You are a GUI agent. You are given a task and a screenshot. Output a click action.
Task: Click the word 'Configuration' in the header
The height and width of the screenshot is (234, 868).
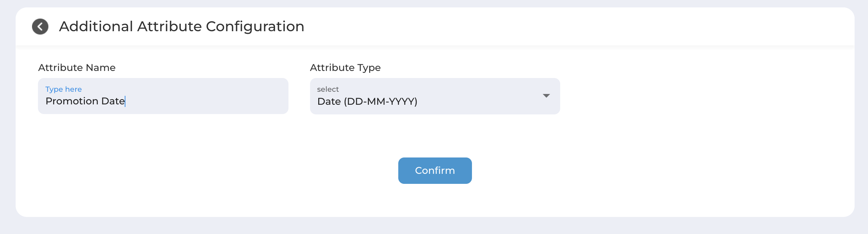tap(255, 26)
